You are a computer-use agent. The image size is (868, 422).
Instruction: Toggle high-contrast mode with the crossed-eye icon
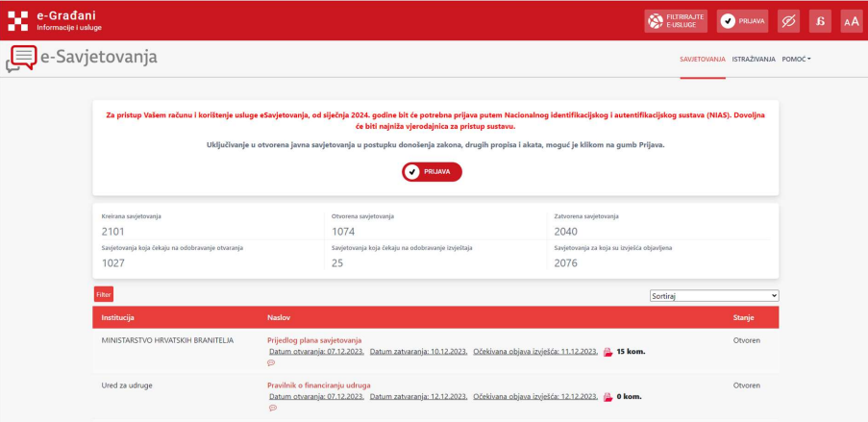coord(788,21)
